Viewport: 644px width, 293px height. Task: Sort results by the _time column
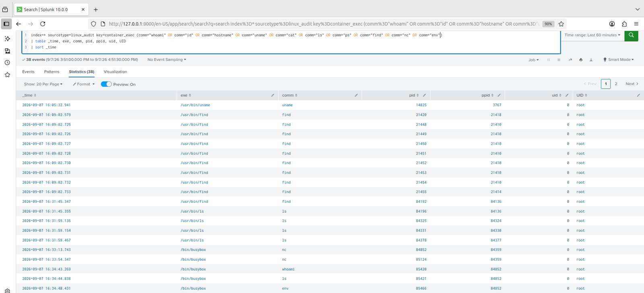click(29, 95)
